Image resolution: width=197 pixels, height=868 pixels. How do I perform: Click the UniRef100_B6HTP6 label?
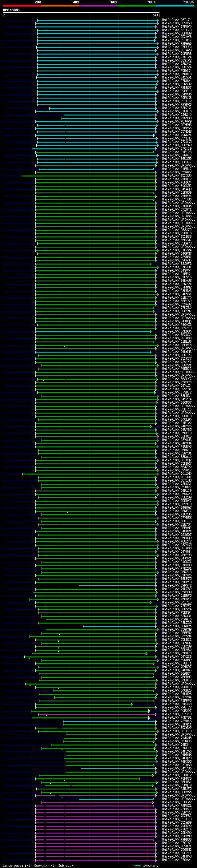[176, 355]
